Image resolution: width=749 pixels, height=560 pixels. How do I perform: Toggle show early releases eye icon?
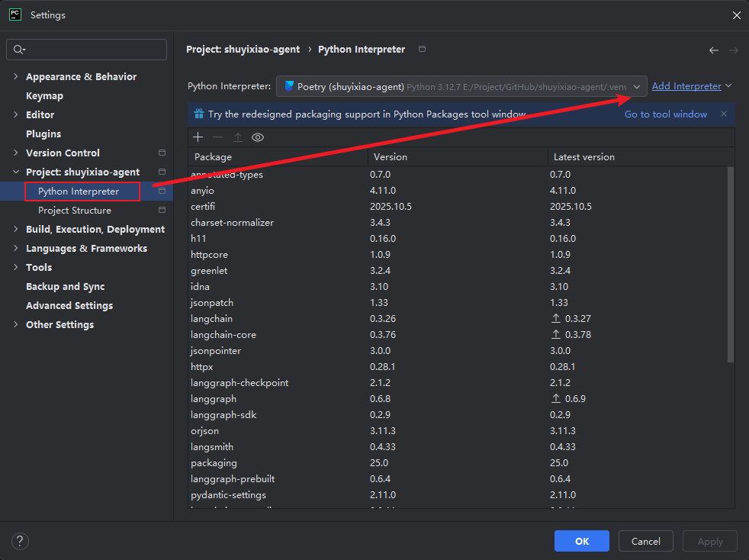point(258,137)
